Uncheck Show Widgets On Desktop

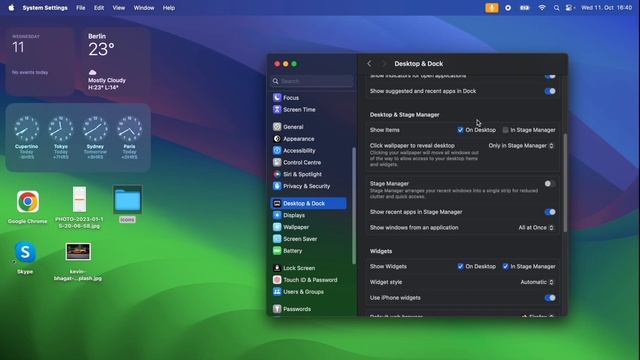coord(460,266)
